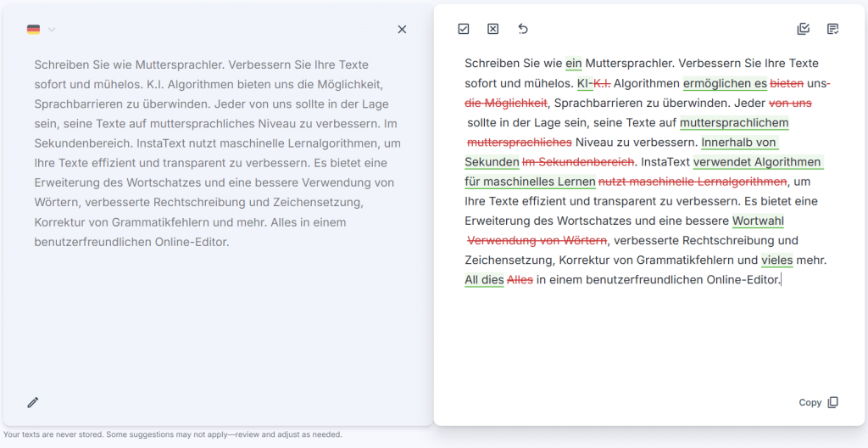Click inside the left source text area
Image resolution: width=868 pixels, height=448 pixels.
click(x=218, y=154)
